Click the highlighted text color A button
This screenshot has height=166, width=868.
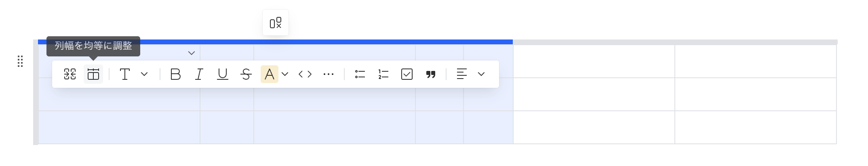pos(270,74)
